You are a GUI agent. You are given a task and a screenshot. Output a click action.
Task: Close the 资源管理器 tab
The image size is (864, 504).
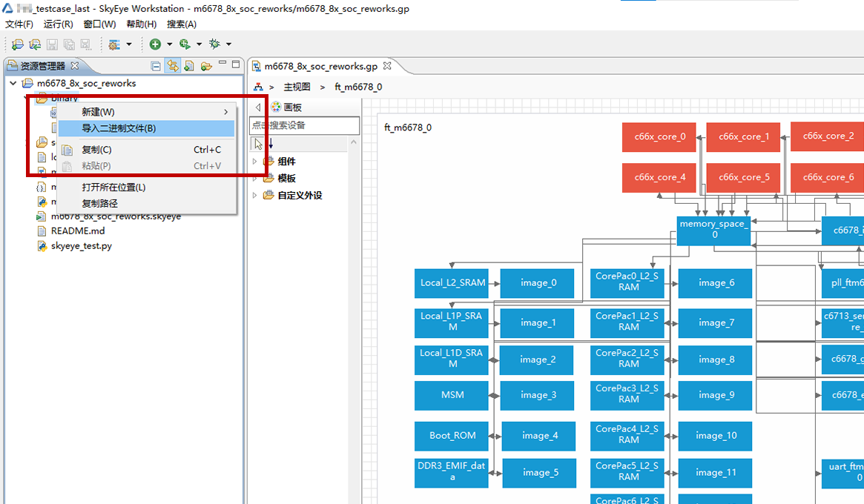75,65
